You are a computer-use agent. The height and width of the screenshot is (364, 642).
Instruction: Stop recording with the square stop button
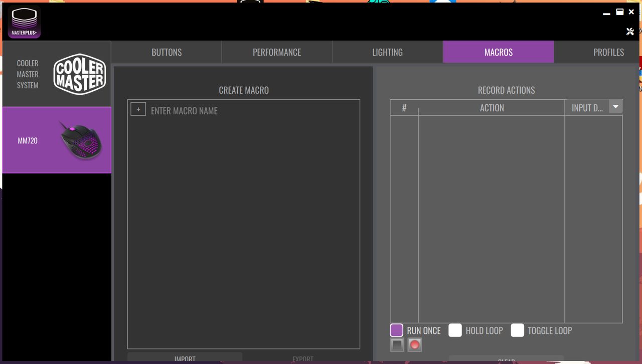pyautogui.click(x=397, y=345)
